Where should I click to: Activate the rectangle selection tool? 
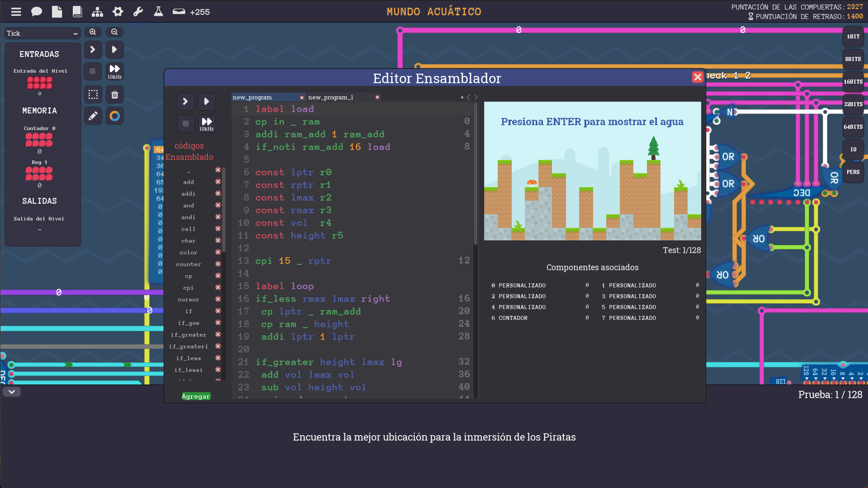tap(93, 94)
